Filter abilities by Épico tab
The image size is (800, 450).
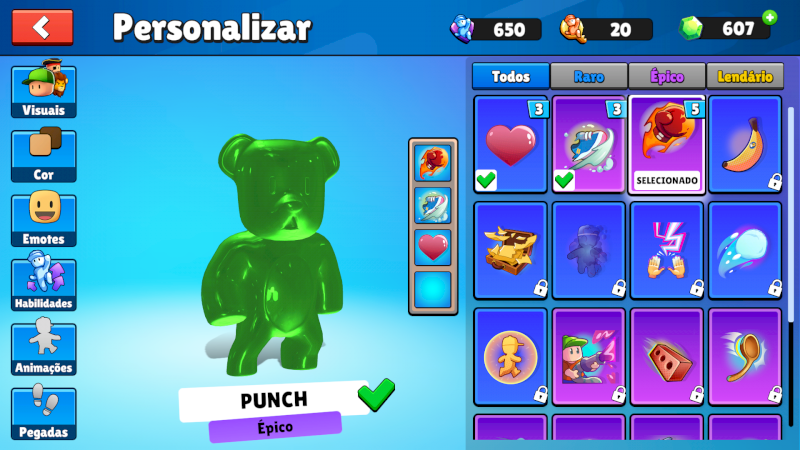pyautogui.click(x=667, y=77)
